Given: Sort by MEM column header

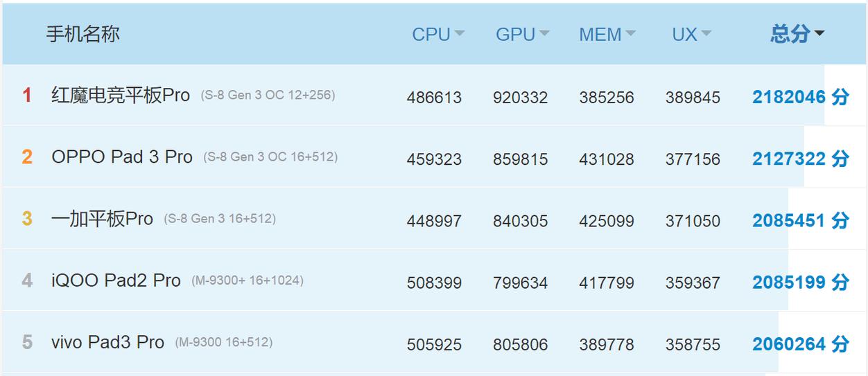Looking at the screenshot, I should [x=607, y=35].
